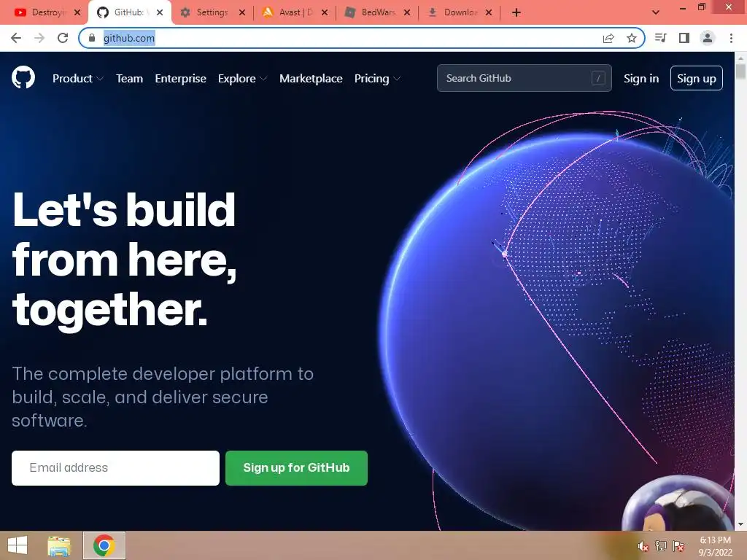
Task: Close the Downloads tab
Action: point(489,12)
